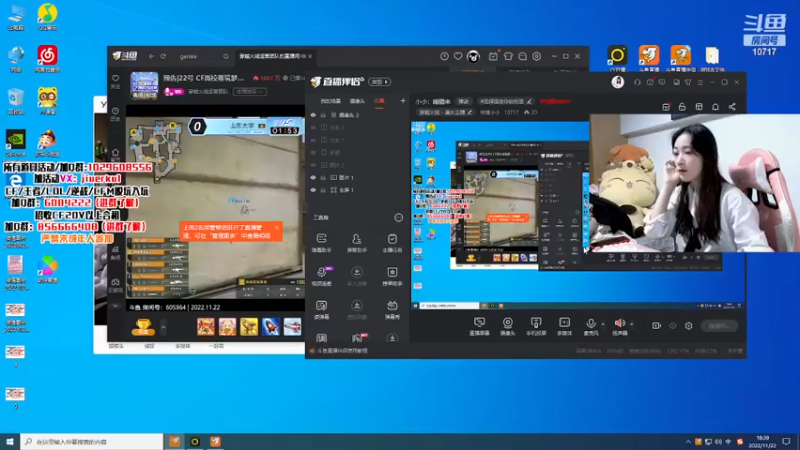Open the hamburger menu in companion title bar

[700, 82]
